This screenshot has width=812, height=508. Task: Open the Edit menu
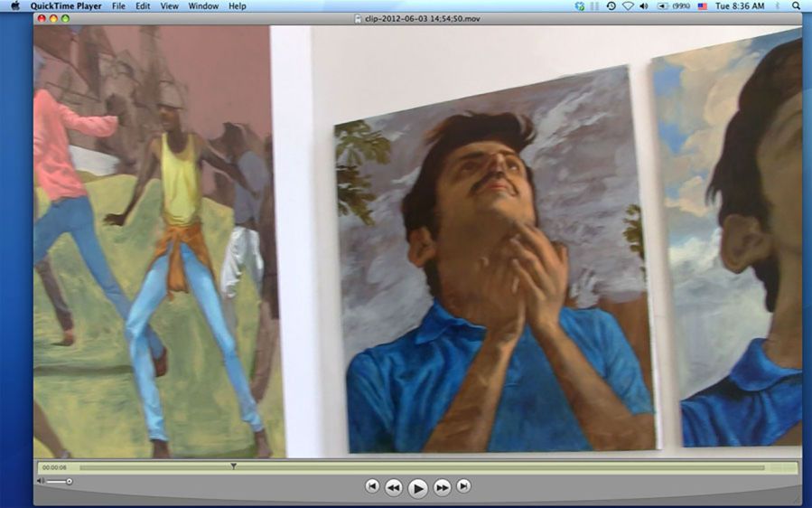point(143,6)
